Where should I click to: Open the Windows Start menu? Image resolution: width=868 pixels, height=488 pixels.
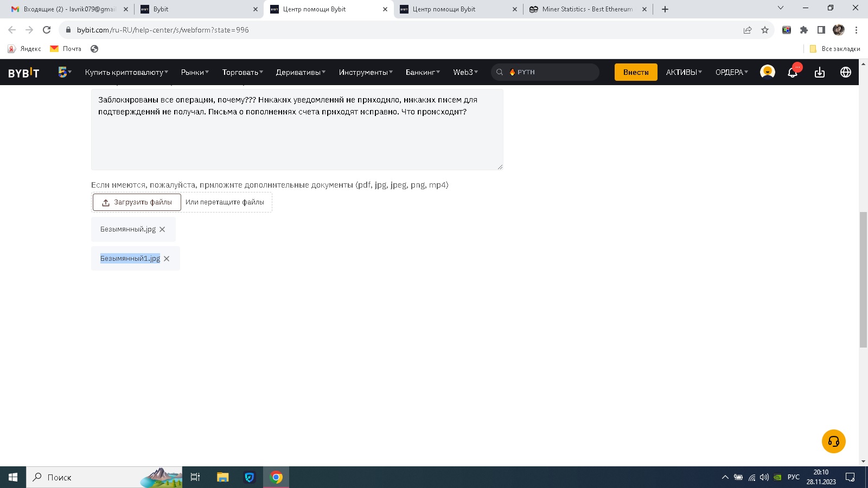pos(13,477)
